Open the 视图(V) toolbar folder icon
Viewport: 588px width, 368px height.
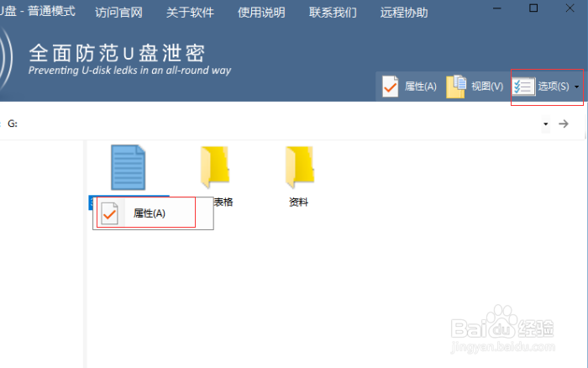456,87
